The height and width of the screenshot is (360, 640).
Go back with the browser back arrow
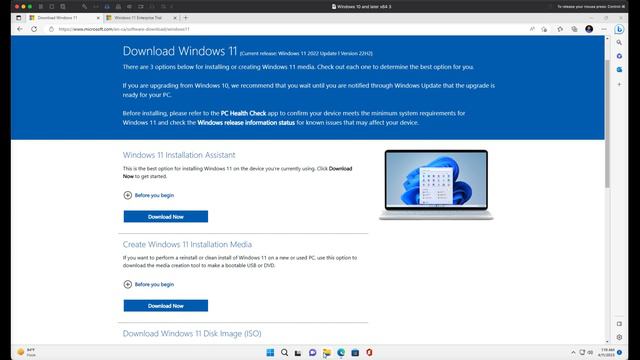click(20, 29)
